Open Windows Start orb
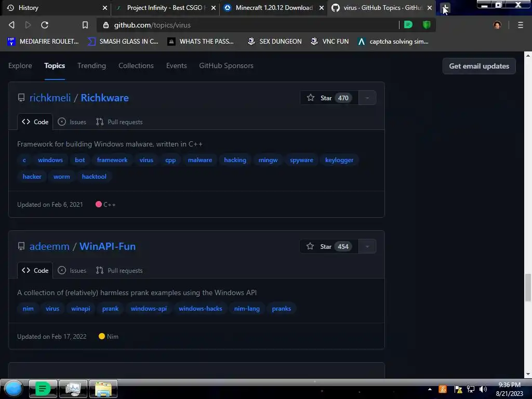 (14, 389)
